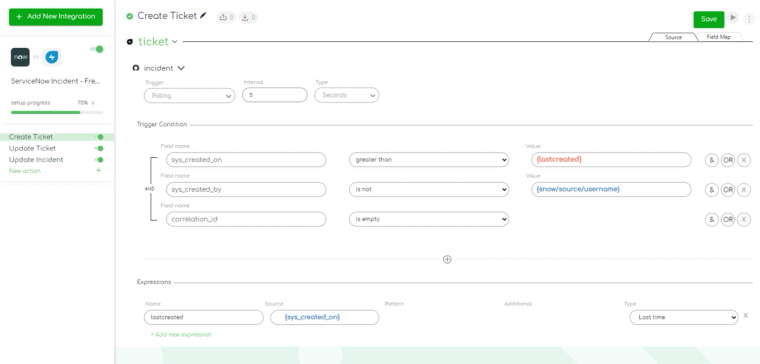Open the ServiceNow Incident integration title
This screenshot has height=364, width=760.
55,81
